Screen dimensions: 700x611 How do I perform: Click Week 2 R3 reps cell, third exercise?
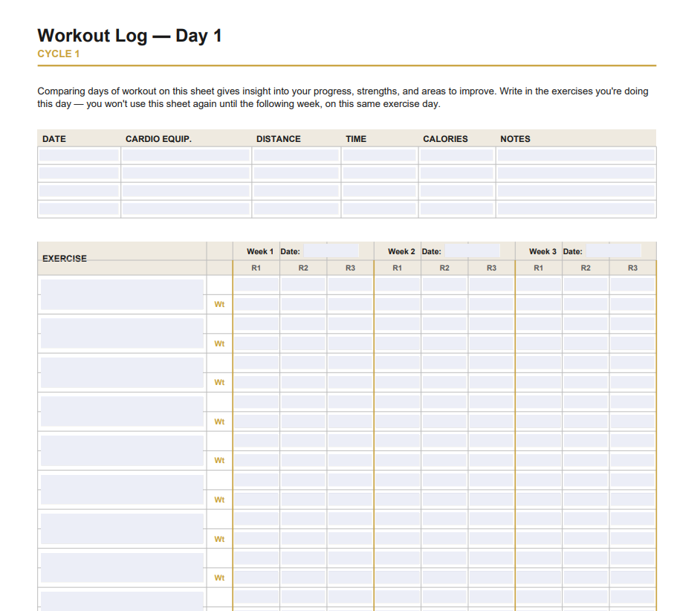click(491, 363)
